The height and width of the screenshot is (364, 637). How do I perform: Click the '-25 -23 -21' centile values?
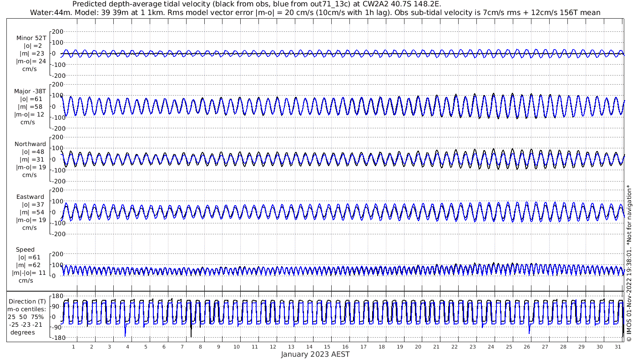click(26, 324)
